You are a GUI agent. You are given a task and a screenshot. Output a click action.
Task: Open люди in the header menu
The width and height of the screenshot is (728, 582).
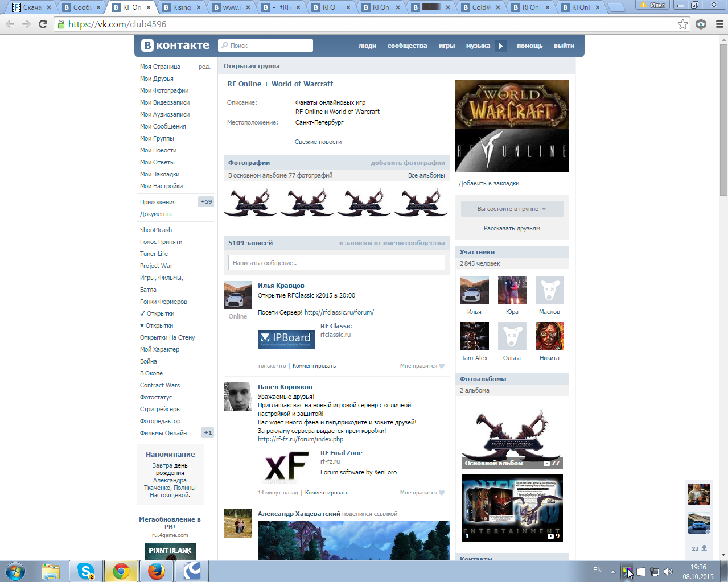click(367, 46)
